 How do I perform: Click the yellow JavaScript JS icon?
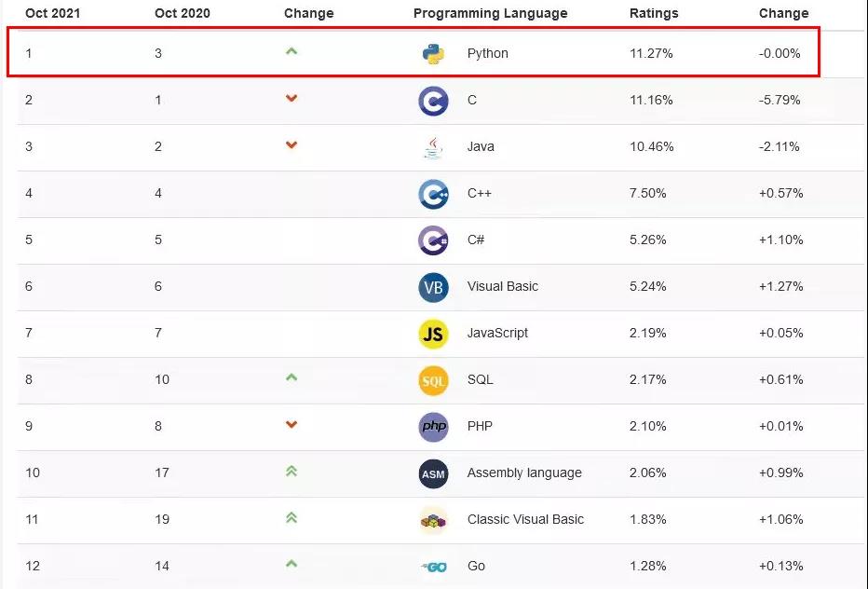pyautogui.click(x=433, y=334)
